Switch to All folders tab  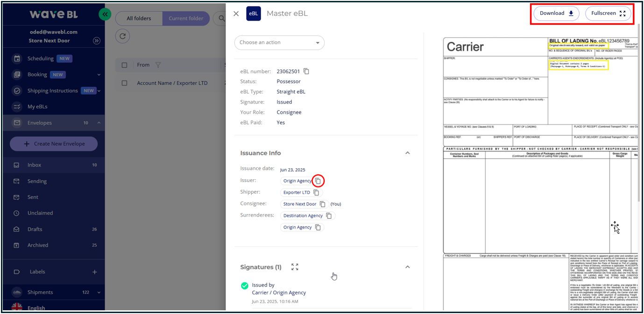[139, 18]
